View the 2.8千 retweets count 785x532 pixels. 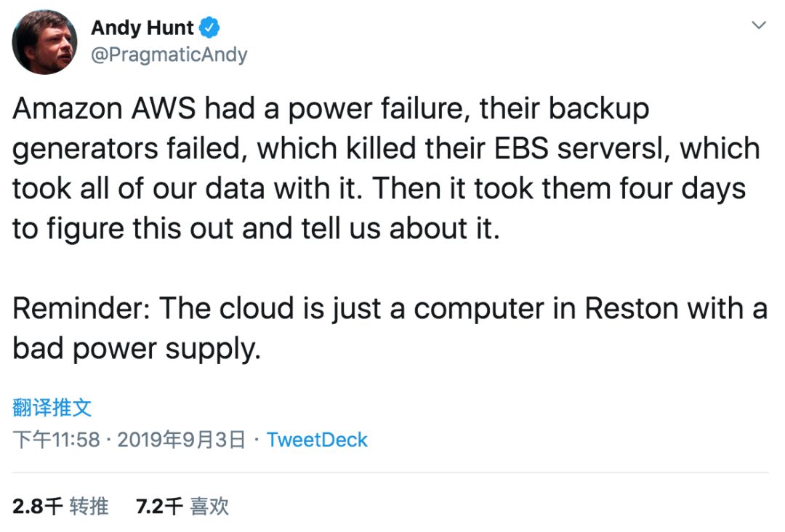click(38, 507)
